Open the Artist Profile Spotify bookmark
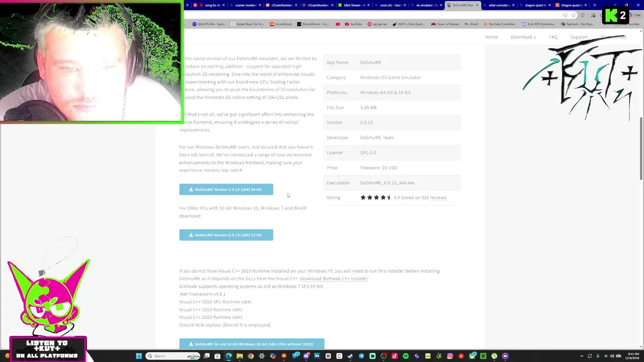This screenshot has width=644, height=362. (209, 24)
